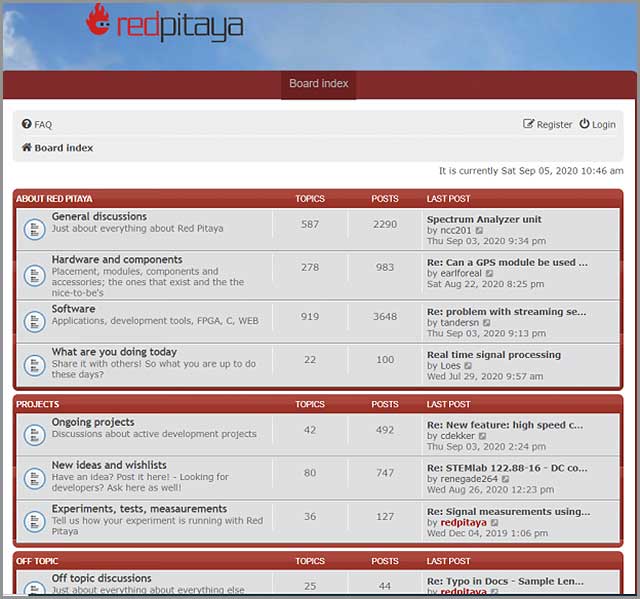Click the Login power icon
The width and height of the screenshot is (640, 599).
pyautogui.click(x=584, y=124)
